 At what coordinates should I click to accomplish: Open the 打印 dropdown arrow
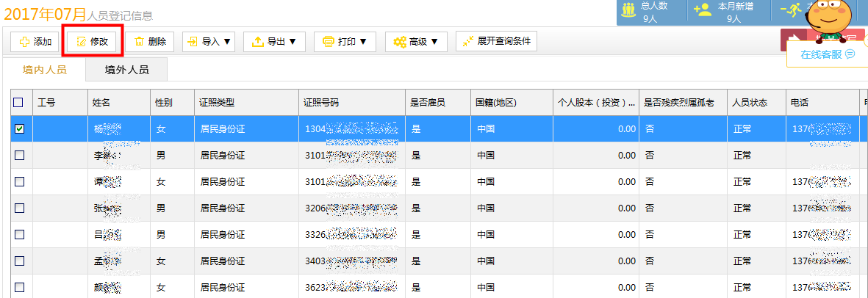363,42
